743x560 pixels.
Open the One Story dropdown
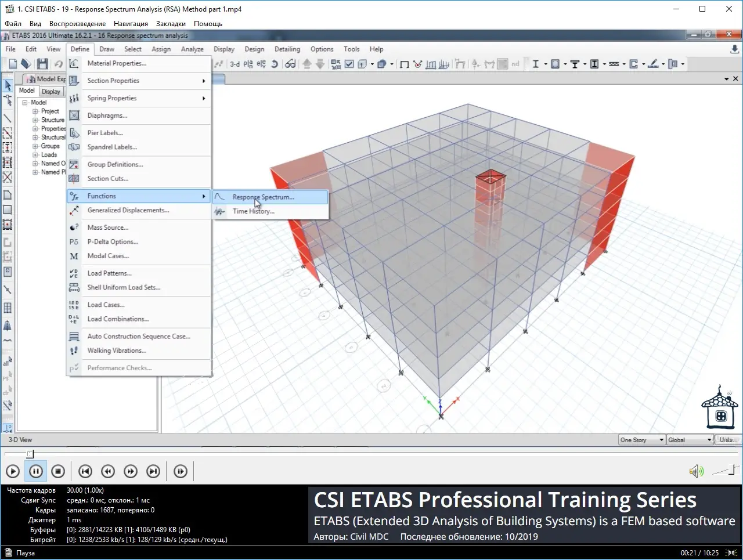[642, 440]
